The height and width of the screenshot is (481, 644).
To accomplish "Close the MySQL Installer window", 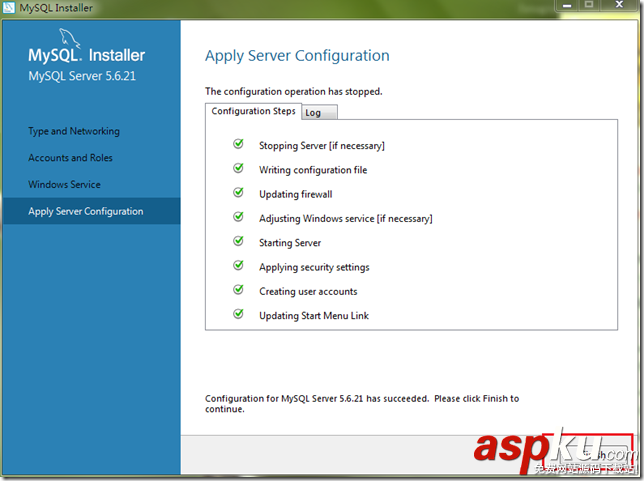I will pos(619,5).
